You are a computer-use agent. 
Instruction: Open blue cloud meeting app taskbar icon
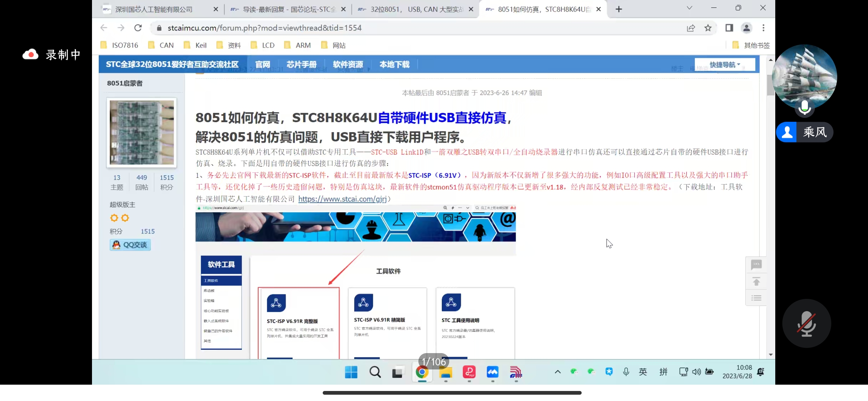point(493,372)
